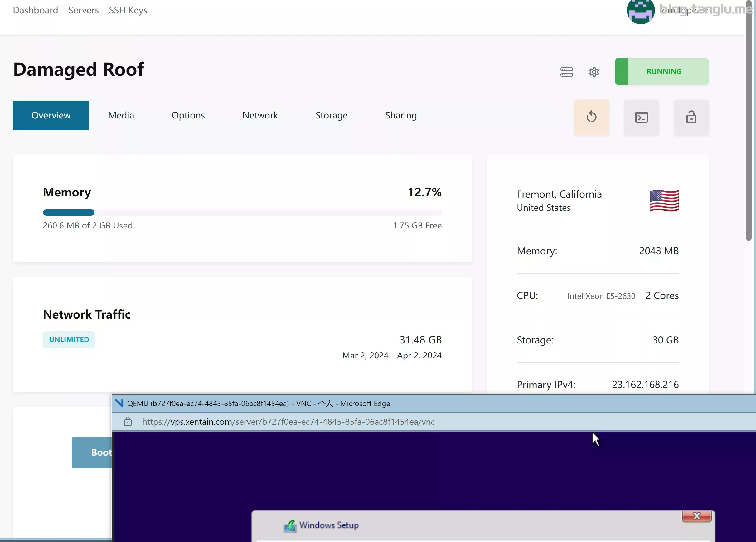Click lock icon in VNC address bar
The height and width of the screenshot is (542, 756).
(128, 422)
